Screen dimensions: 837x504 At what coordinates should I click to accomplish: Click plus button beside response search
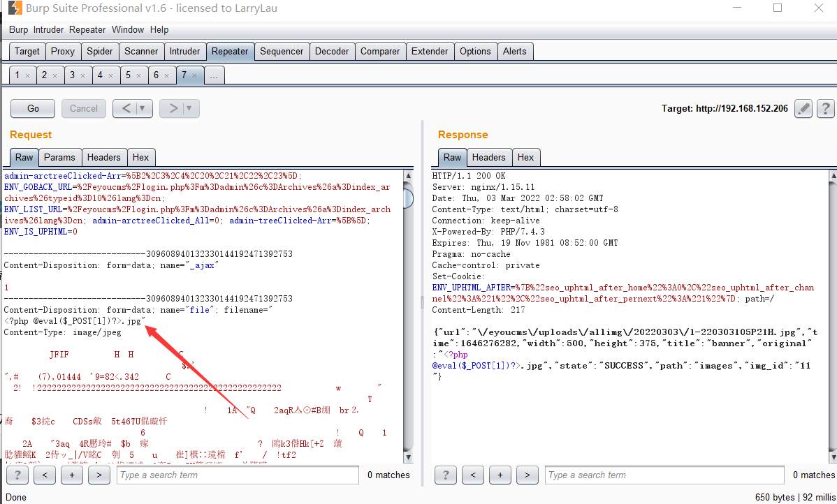[500, 475]
